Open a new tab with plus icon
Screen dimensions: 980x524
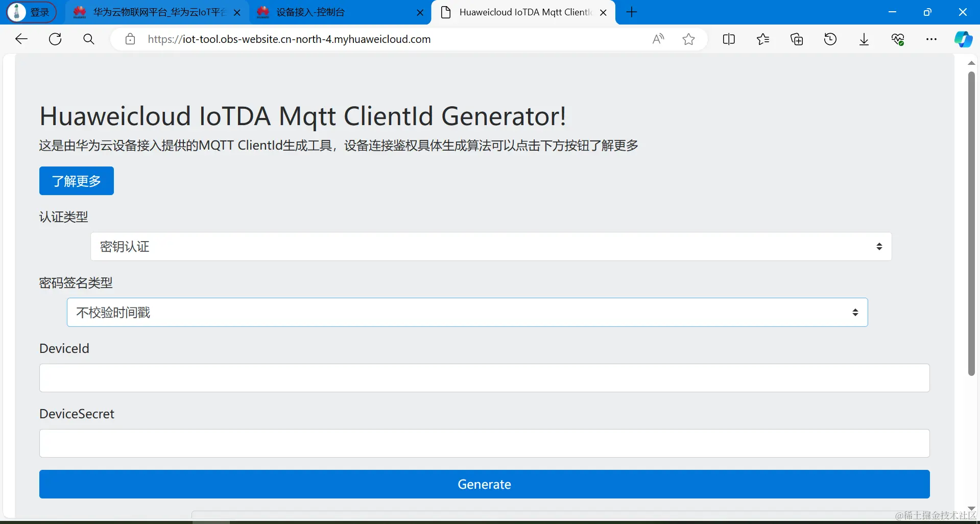click(632, 12)
